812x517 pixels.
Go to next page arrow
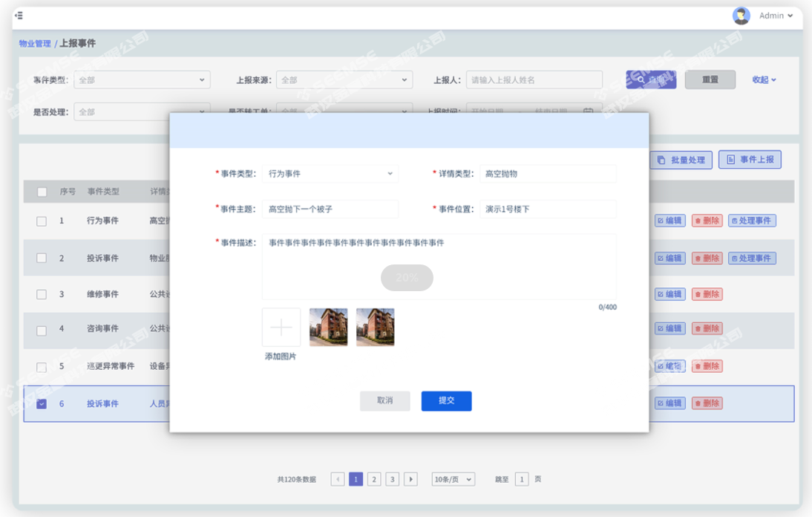tap(410, 479)
